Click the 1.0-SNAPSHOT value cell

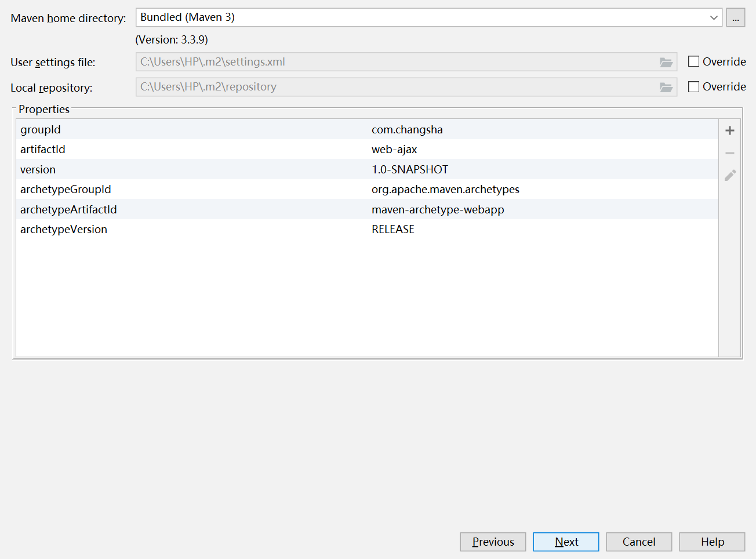[410, 169]
